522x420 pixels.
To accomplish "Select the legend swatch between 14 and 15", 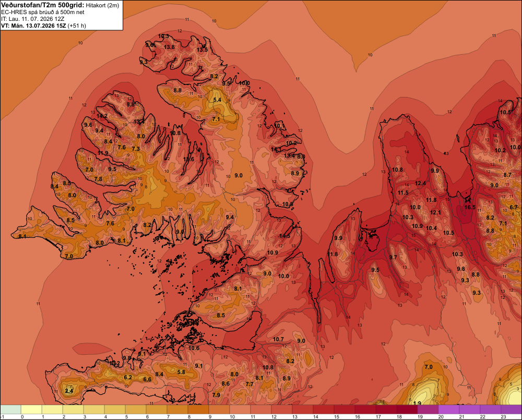I will [x=324, y=410].
